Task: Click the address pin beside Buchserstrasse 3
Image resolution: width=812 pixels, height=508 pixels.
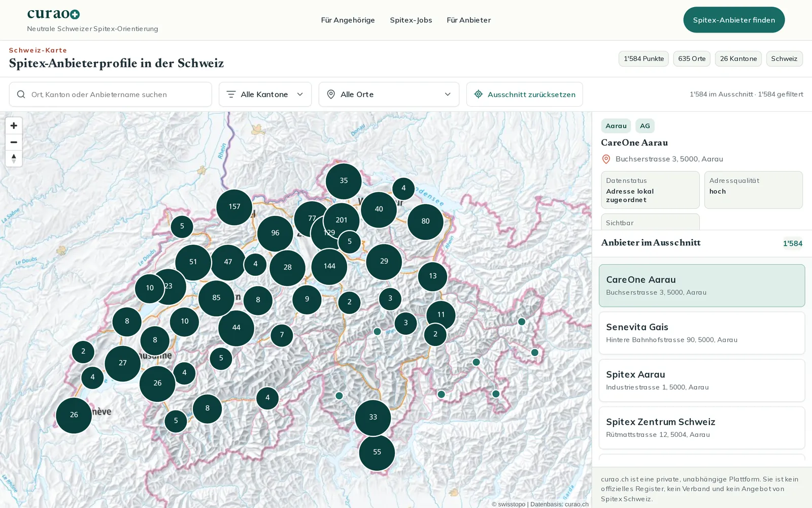Action: pos(606,159)
